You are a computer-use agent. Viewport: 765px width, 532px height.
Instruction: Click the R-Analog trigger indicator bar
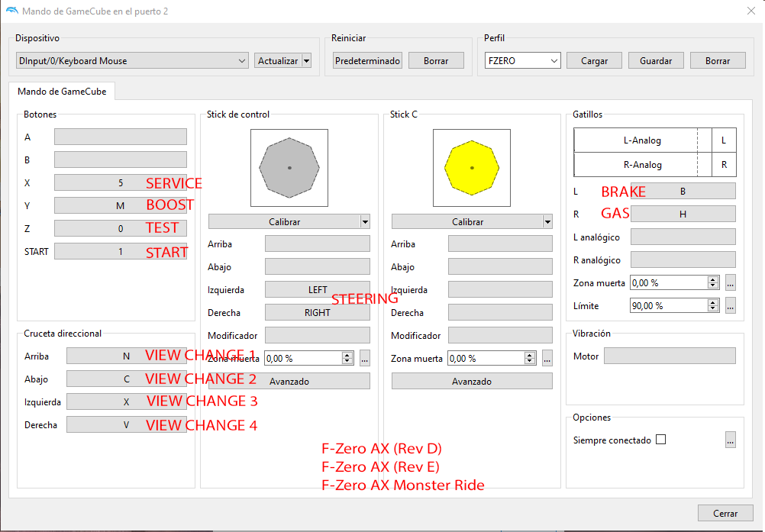(643, 165)
